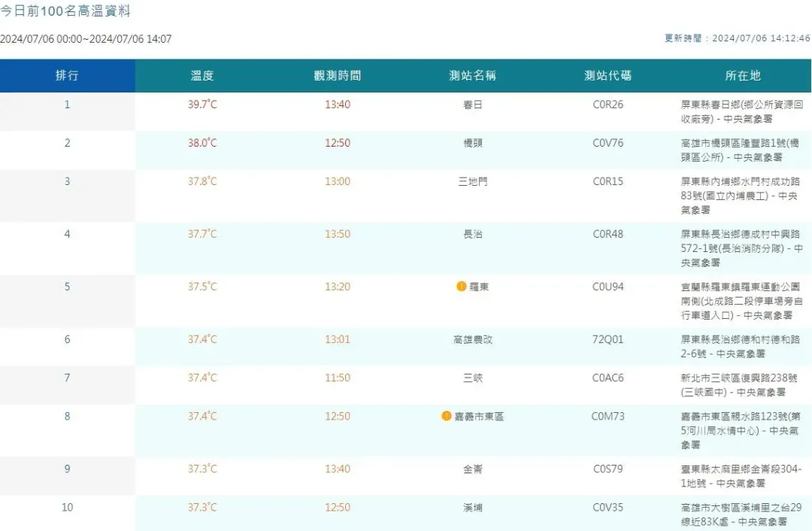Click station code C0R48
812x531 pixels.
[608, 234]
